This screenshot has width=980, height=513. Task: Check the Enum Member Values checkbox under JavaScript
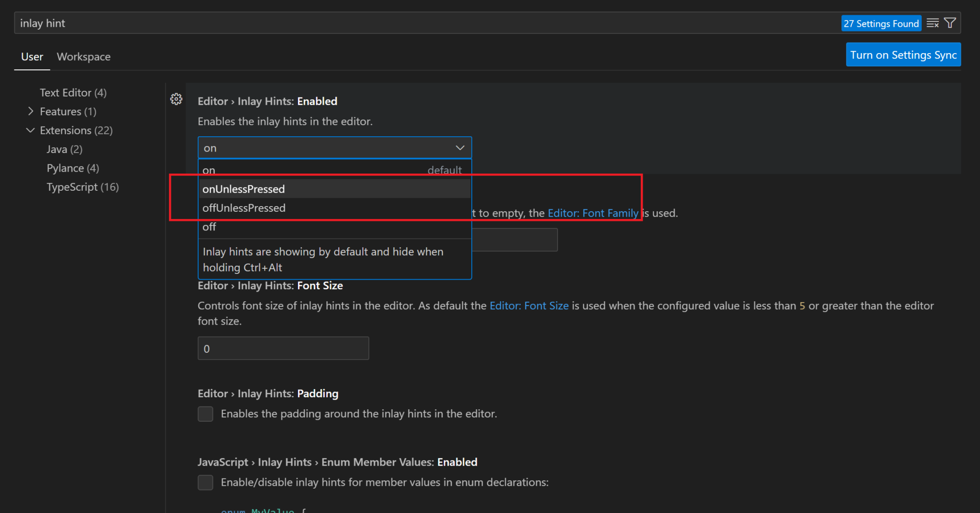pos(205,482)
